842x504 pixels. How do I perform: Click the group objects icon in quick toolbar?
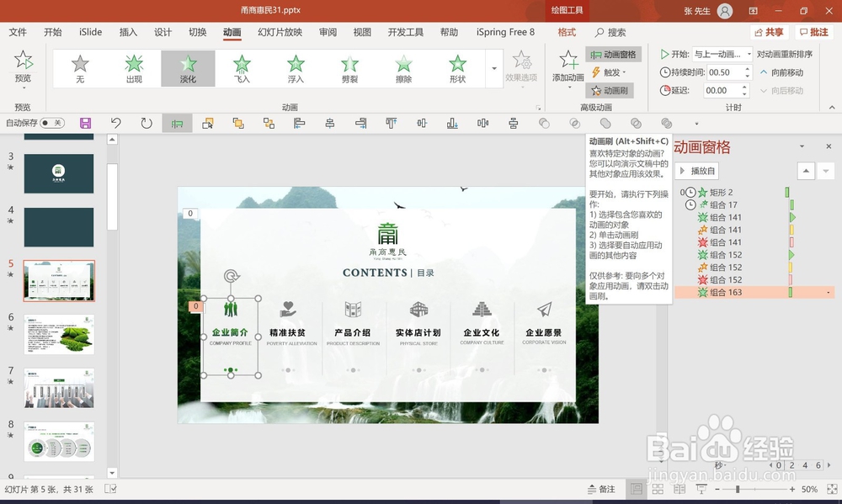(x=269, y=124)
